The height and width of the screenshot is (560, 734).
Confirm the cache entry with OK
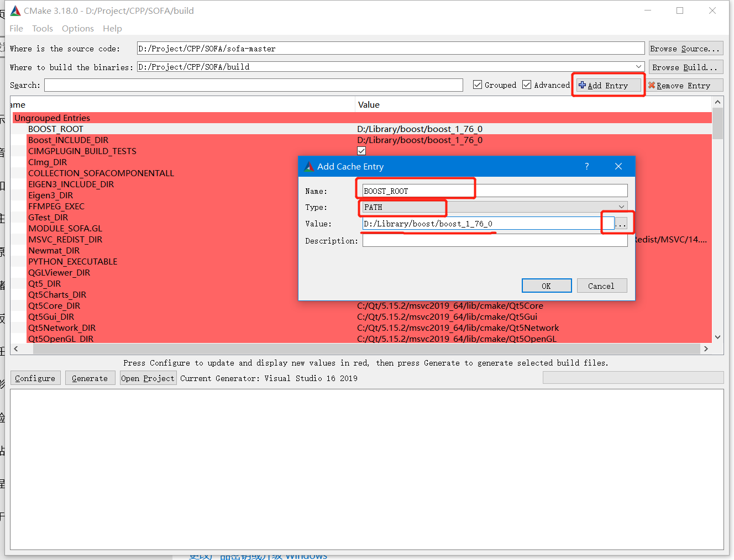tap(547, 286)
